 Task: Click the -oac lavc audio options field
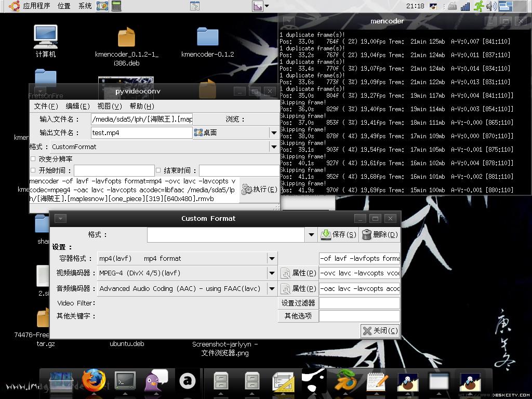point(360,289)
